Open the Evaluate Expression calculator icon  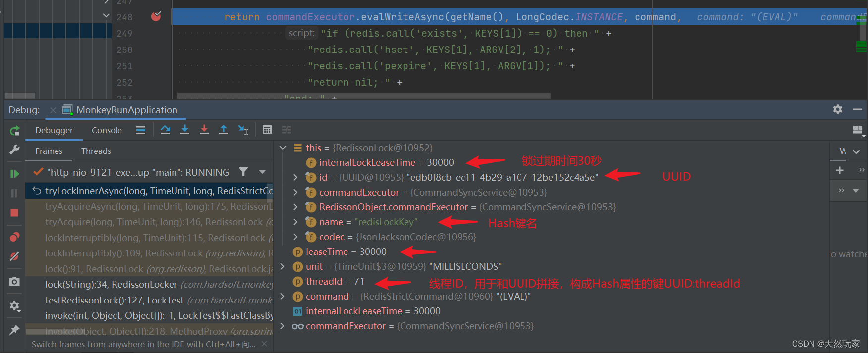click(267, 130)
